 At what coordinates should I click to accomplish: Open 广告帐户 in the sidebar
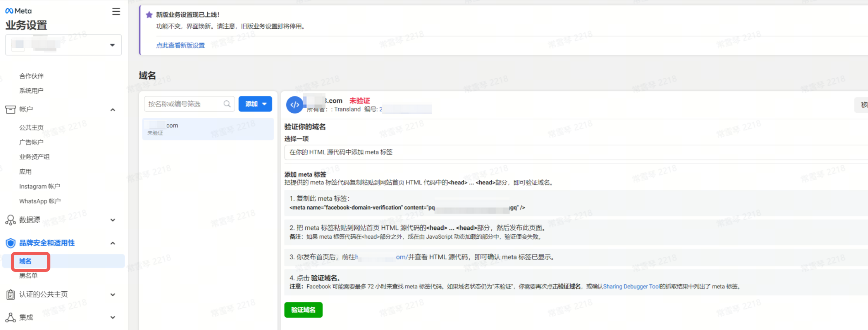tap(31, 142)
